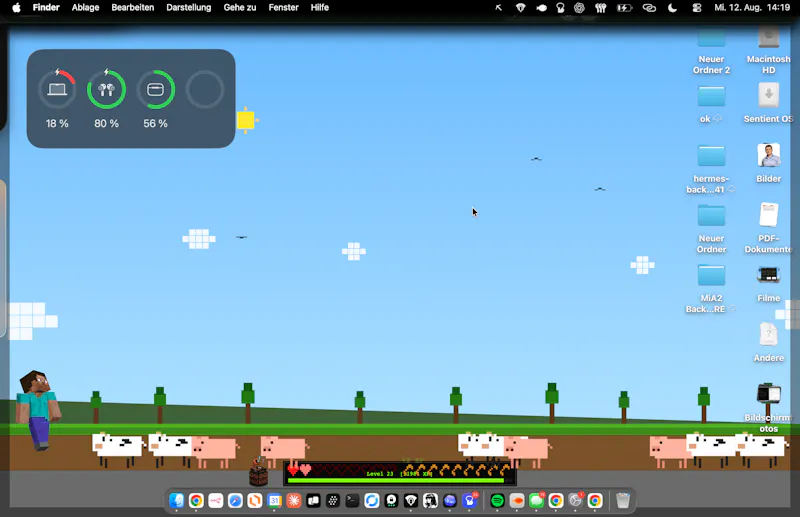Select the folder named ok
The image size is (800, 517).
711,96
